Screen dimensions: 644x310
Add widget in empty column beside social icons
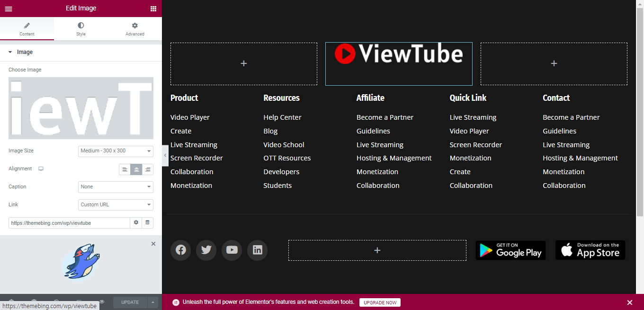[x=377, y=250]
